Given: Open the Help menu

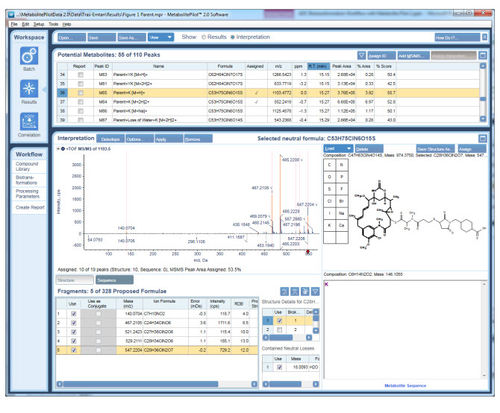Looking at the screenshot, I should click(x=67, y=25).
